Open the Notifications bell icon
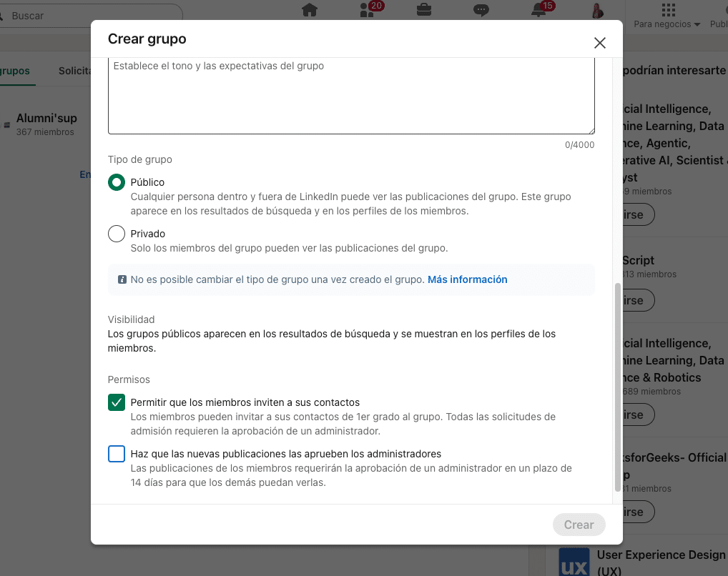This screenshot has width=728, height=576. coord(539,10)
